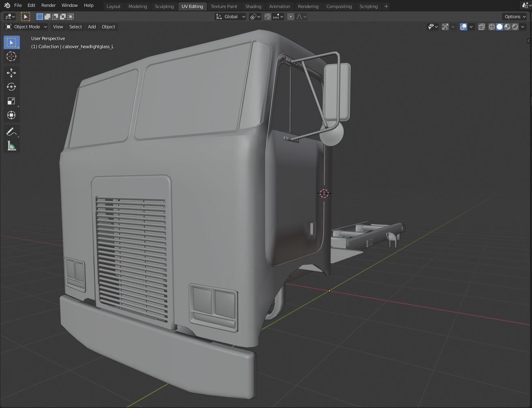Toggle snapping with the magnet icon

(268, 17)
